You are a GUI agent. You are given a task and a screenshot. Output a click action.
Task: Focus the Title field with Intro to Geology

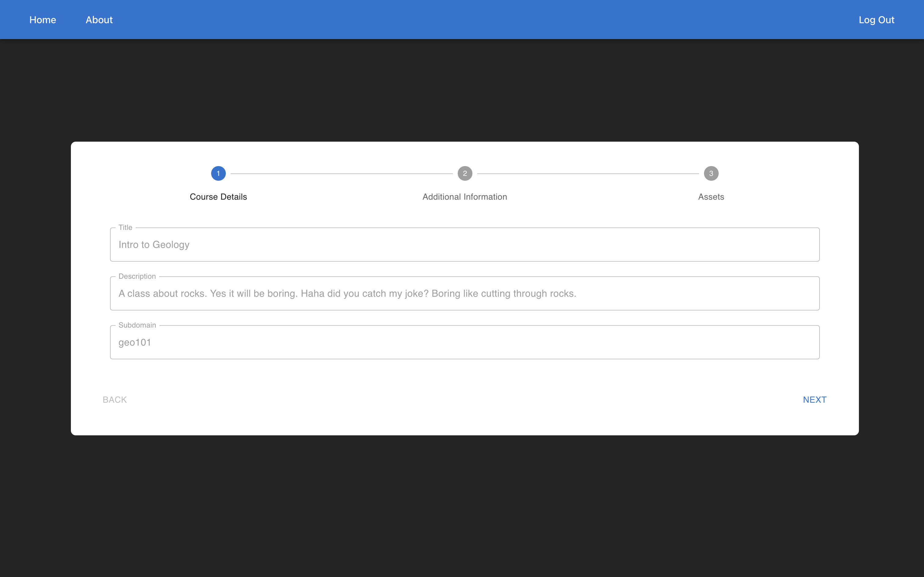(x=465, y=245)
